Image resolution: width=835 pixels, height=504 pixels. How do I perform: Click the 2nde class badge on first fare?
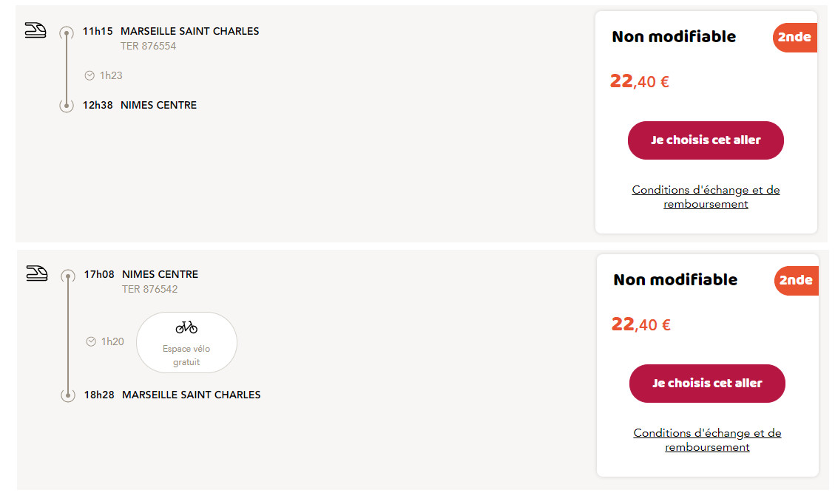tap(794, 37)
